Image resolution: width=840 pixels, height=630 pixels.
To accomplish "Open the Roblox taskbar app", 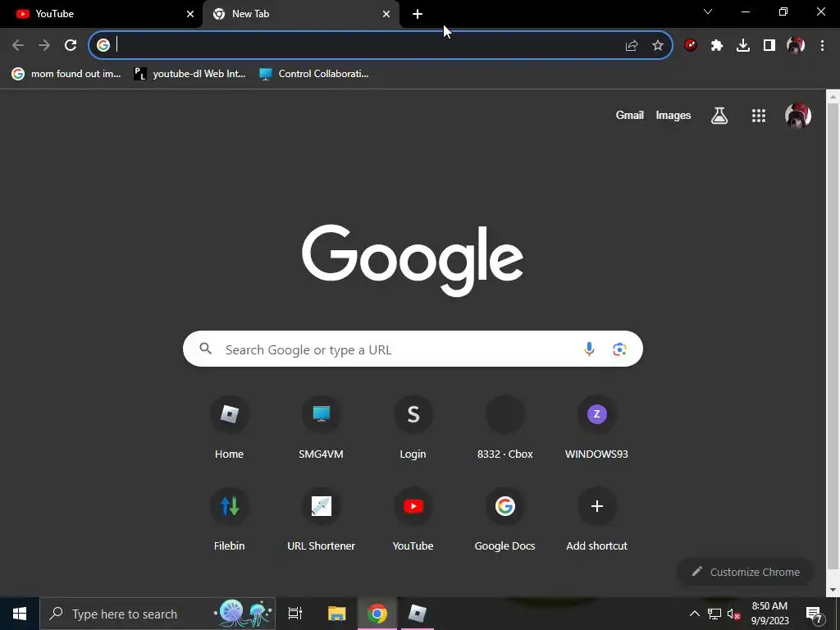I will point(418,614).
